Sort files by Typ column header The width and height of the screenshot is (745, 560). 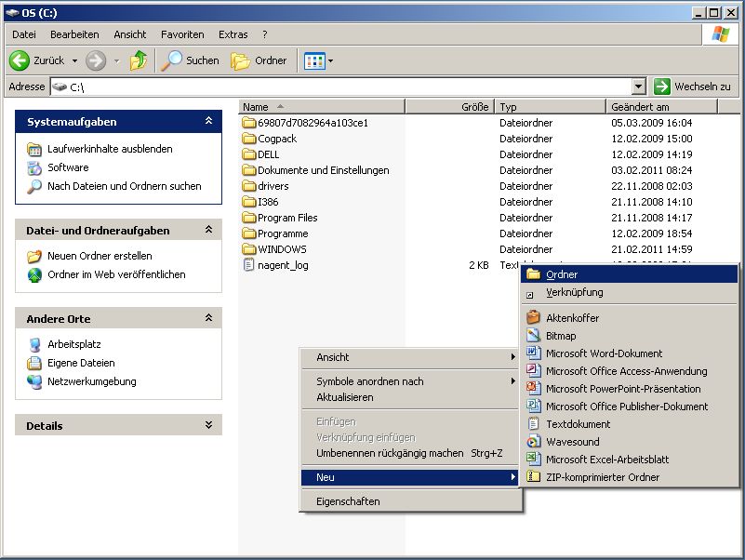551,107
